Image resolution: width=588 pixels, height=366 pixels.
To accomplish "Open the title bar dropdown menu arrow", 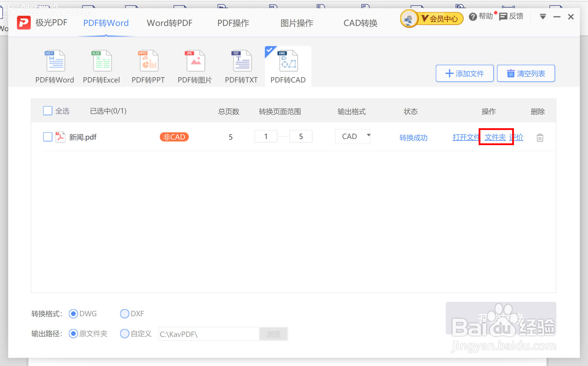I will coord(542,17).
